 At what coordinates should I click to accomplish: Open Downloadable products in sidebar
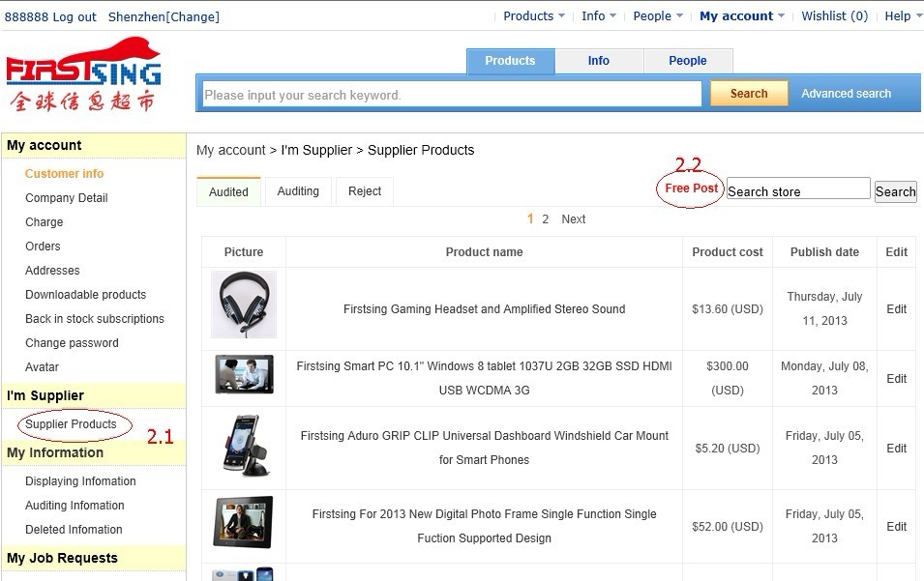[x=85, y=294]
